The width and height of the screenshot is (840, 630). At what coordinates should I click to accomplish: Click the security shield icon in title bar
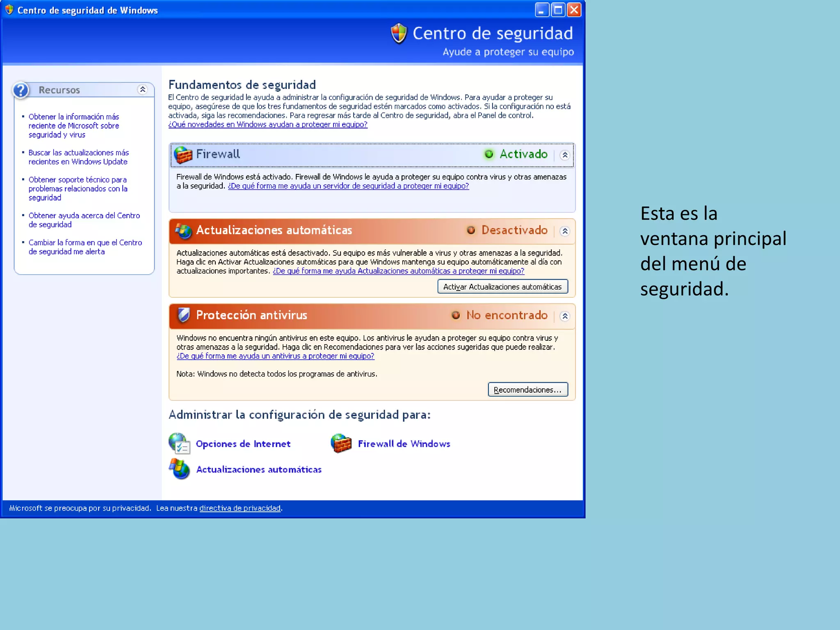pos(9,10)
